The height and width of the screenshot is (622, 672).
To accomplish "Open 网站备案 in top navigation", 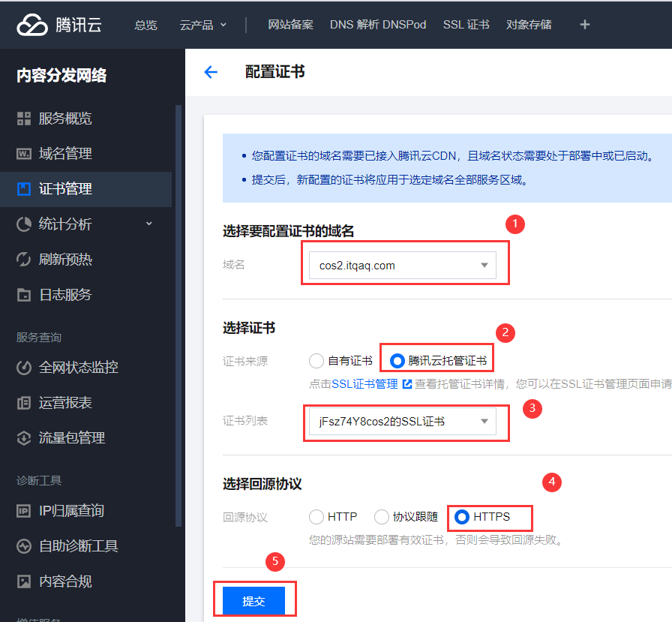I will (x=290, y=25).
